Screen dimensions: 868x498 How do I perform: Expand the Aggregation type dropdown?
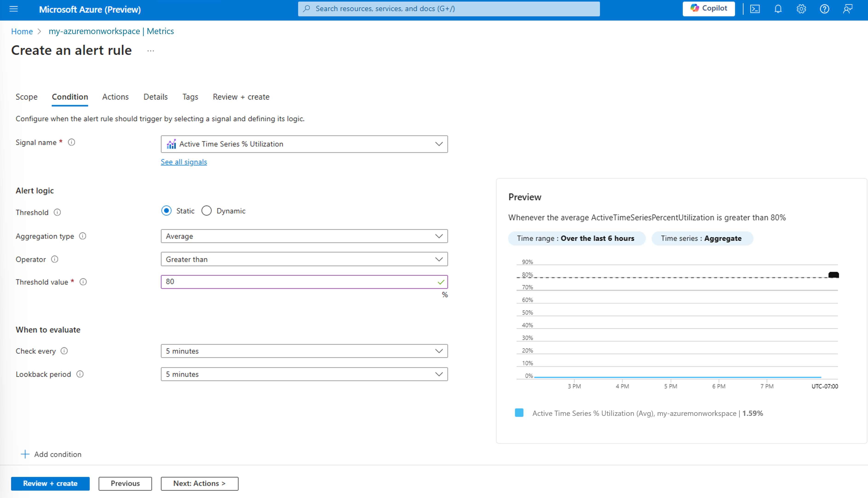[304, 236]
